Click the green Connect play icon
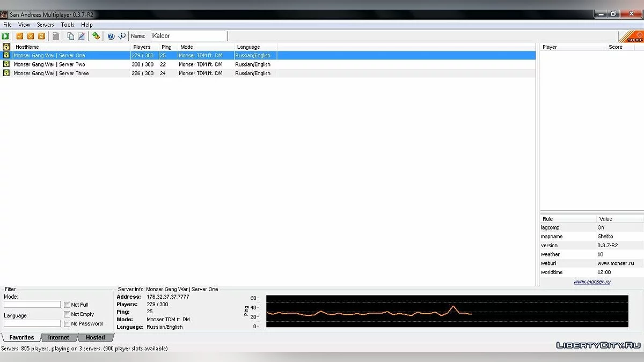The width and height of the screenshot is (644, 362). click(x=5, y=36)
